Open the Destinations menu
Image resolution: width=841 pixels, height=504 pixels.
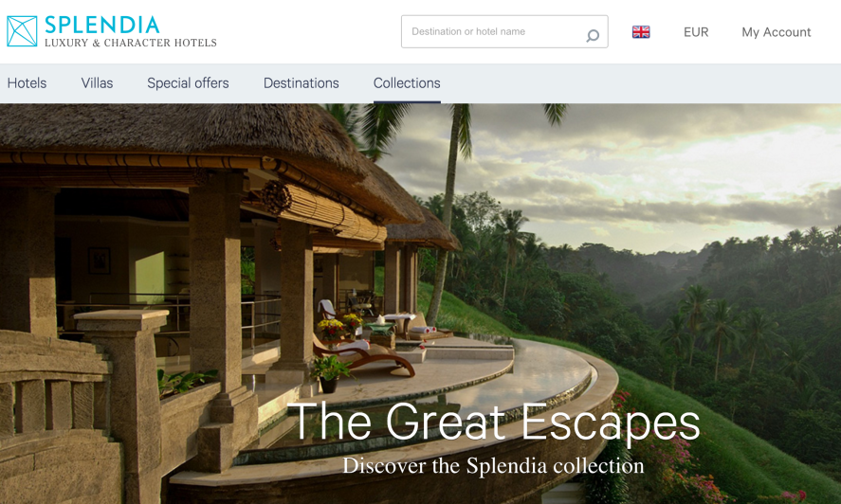coord(301,83)
